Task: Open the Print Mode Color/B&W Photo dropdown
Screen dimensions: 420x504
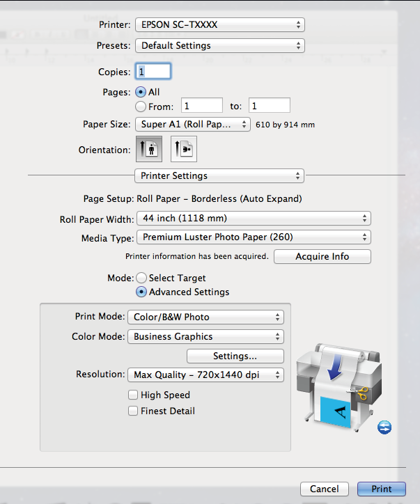Action: 205,317
